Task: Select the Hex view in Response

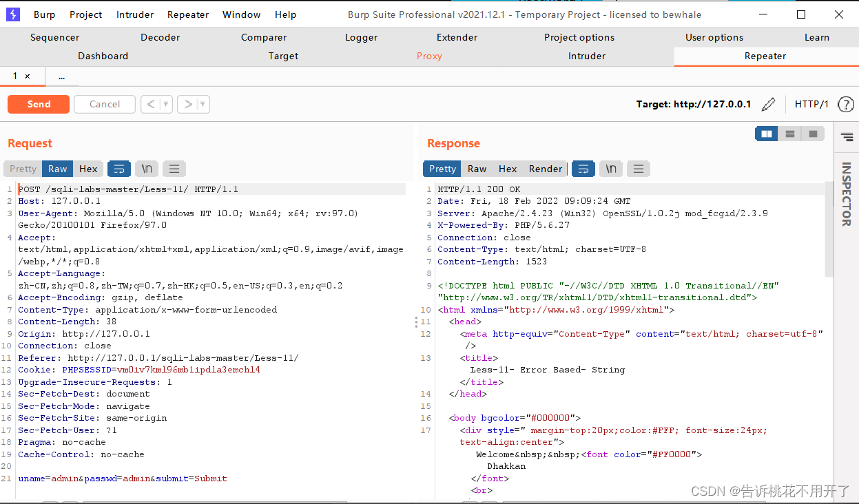Action: click(x=508, y=169)
